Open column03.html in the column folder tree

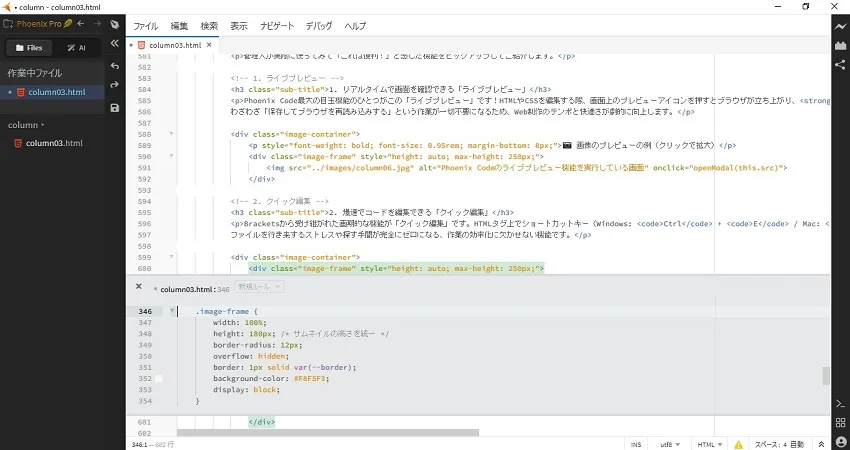52,143
